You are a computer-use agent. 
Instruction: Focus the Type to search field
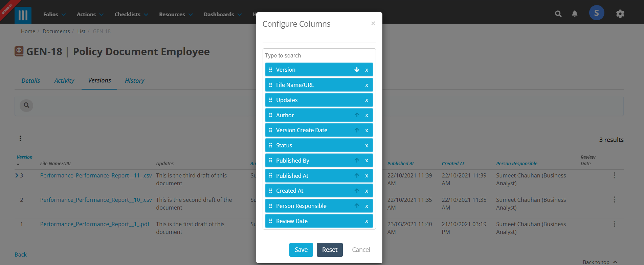(319, 55)
